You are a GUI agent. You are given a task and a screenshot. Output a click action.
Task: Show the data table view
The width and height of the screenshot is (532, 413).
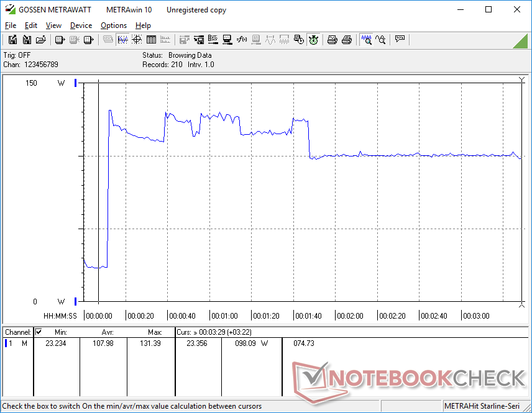151,40
